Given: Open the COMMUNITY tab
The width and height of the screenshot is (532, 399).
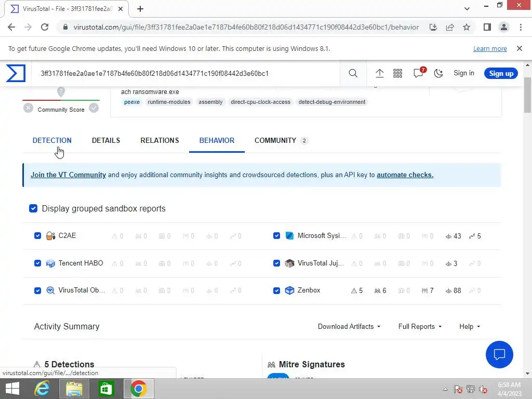Looking at the screenshot, I should [x=281, y=140].
